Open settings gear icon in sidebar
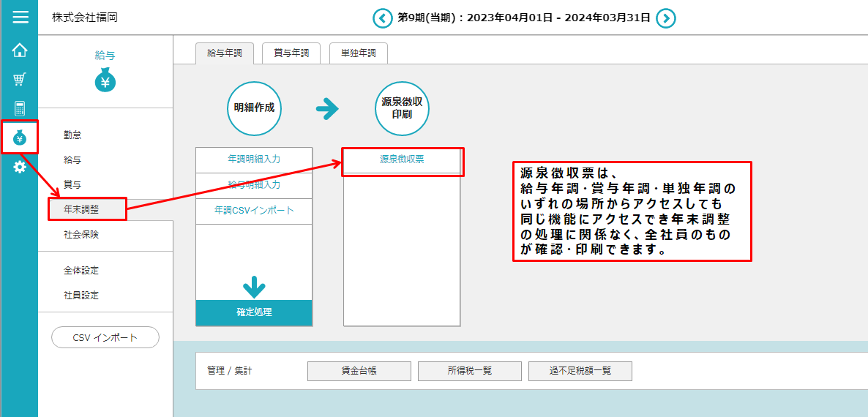This screenshot has width=868, height=417. click(x=20, y=168)
